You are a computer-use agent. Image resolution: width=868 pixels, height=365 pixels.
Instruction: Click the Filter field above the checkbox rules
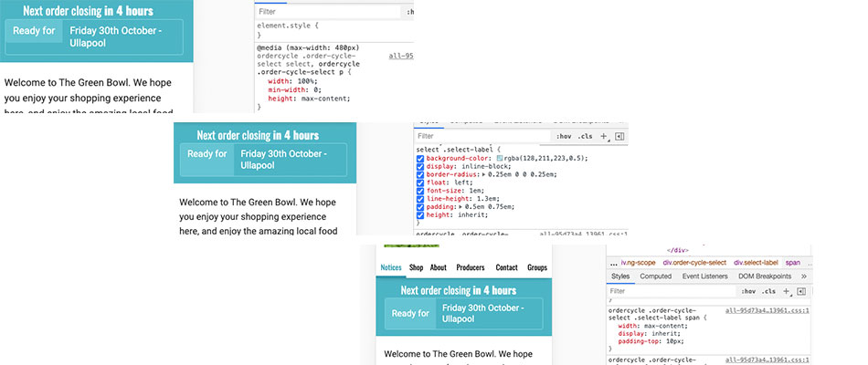click(483, 136)
